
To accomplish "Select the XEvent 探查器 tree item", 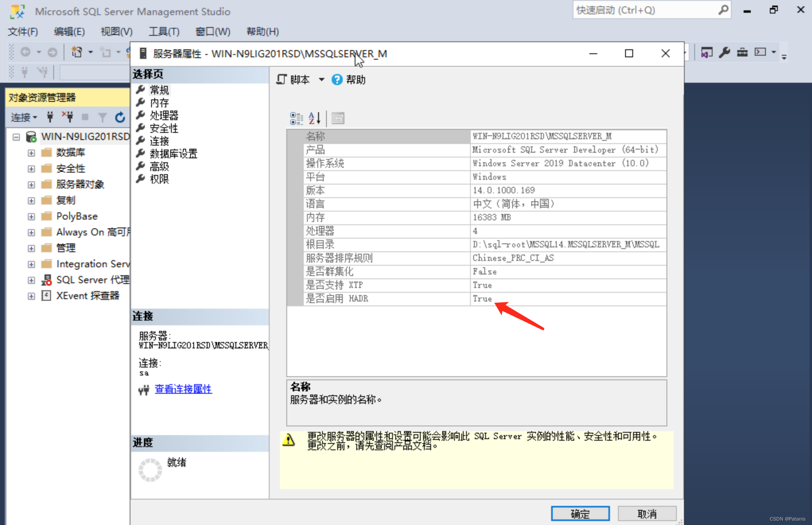I will point(88,296).
